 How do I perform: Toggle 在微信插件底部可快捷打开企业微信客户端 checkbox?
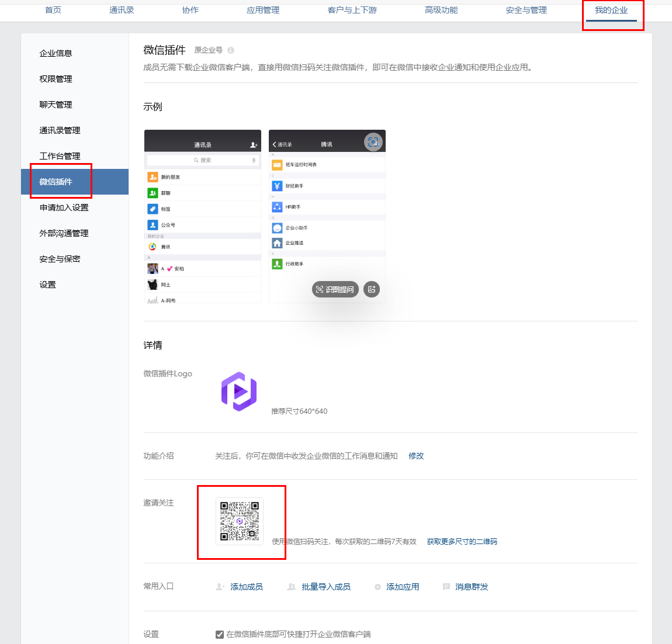pyautogui.click(x=220, y=634)
